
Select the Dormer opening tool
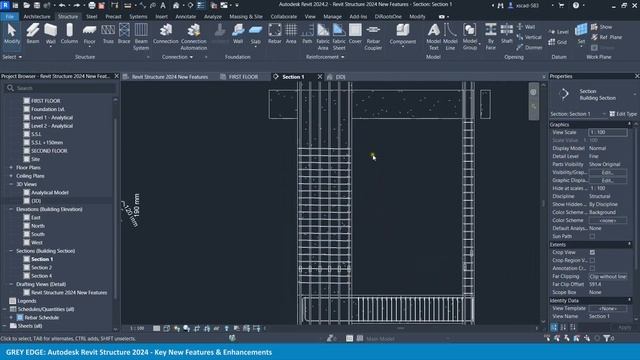(x=529, y=47)
